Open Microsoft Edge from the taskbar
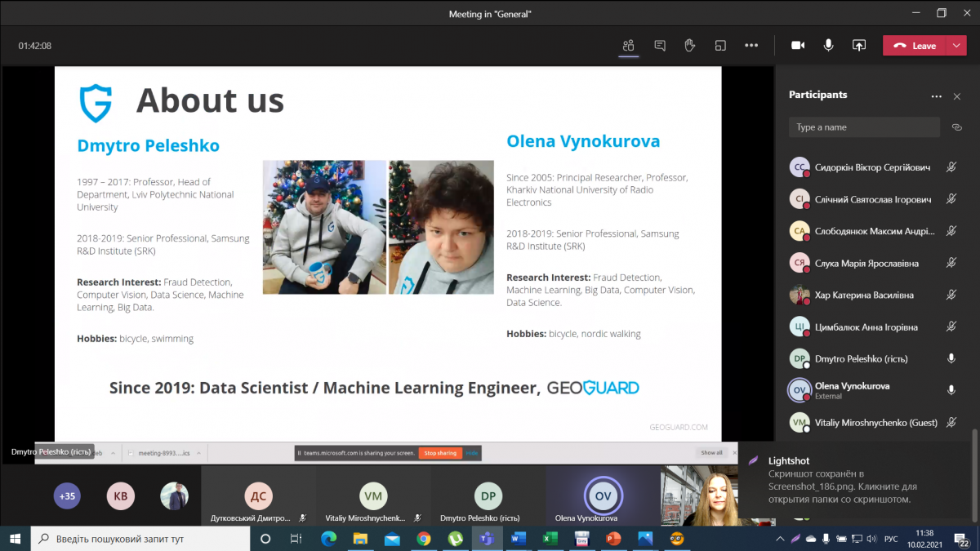The width and height of the screenshot is (980, 551). (328, 539)
